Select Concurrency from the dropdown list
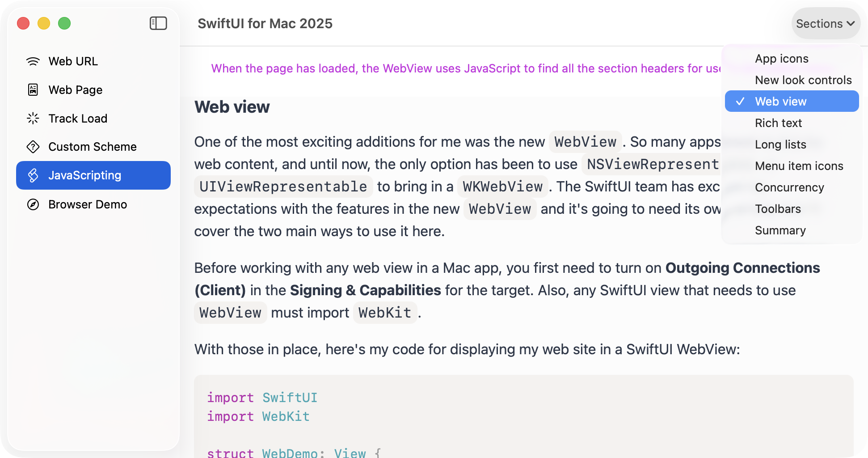Image resolution: width=868 pixels, height=458 pixels. point(789,187)
